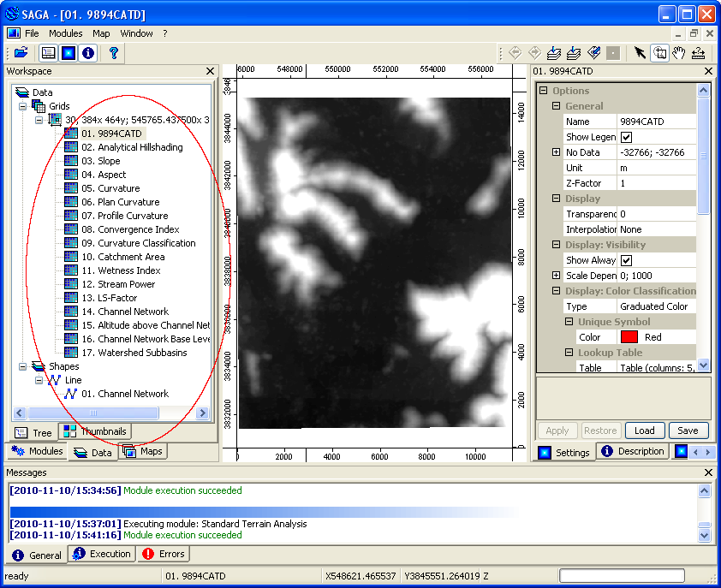
Task: Click the Help question mark icon
Action: (114, 53)
